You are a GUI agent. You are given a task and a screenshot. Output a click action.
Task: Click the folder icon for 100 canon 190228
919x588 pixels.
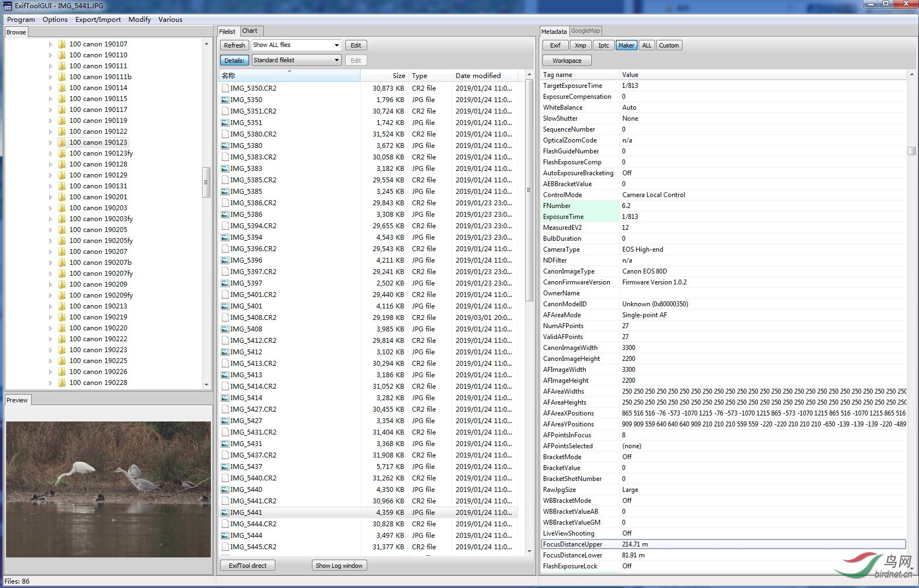click(62, 383)
